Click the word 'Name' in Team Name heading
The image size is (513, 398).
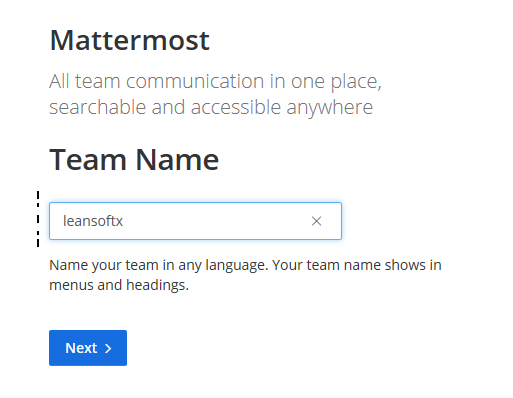coord(177,160)
